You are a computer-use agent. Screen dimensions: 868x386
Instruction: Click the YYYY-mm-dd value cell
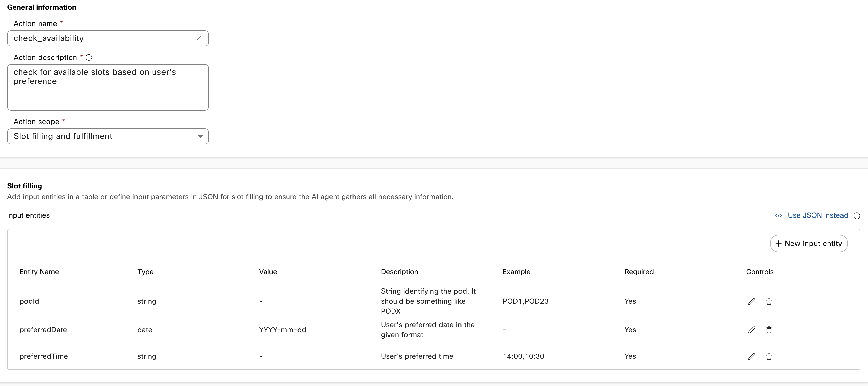(282, 330)
